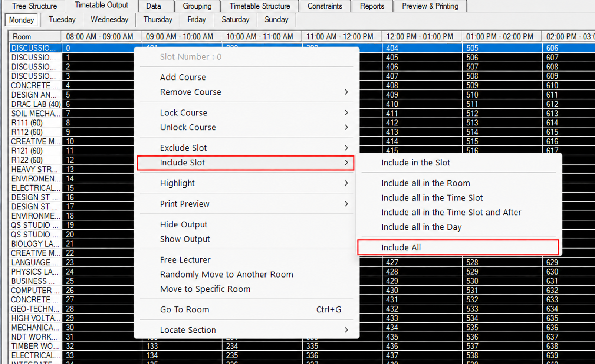Open the Preview & Printing tab

coord(430,6)
